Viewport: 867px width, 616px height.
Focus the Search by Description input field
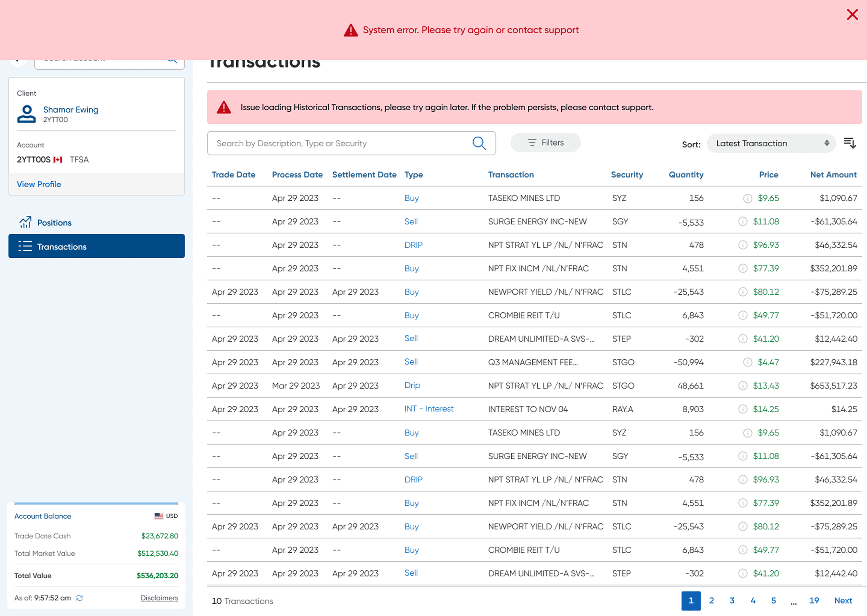[x=351, y=143]
